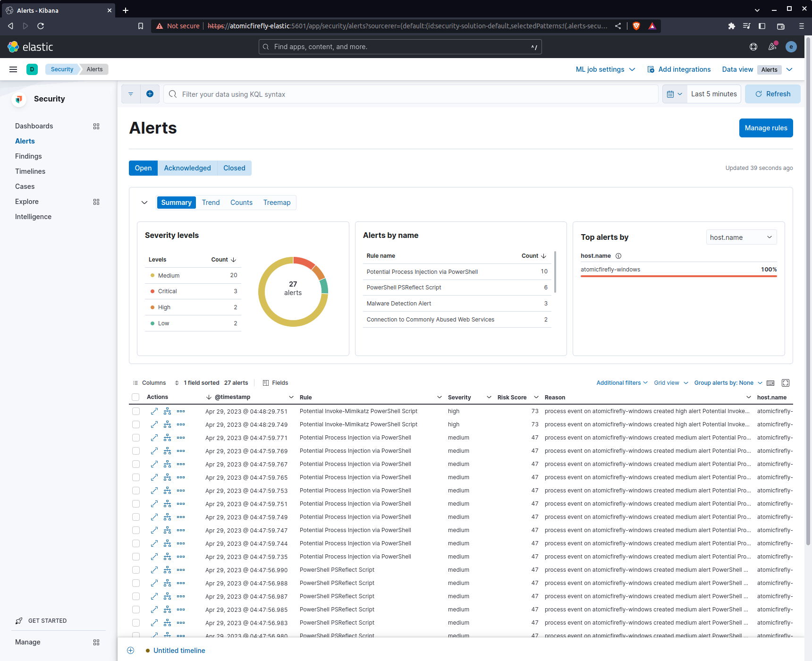Open more actions for the 04:47:56.983 alert
Image resolution: width=812 pixels, height=661 pixels.
[x=181, y=623]
